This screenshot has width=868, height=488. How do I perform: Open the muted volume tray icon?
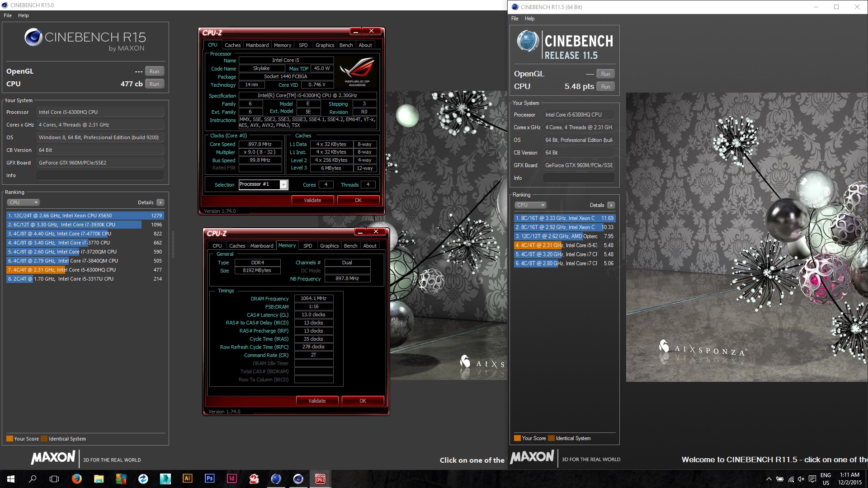(801, 479)
